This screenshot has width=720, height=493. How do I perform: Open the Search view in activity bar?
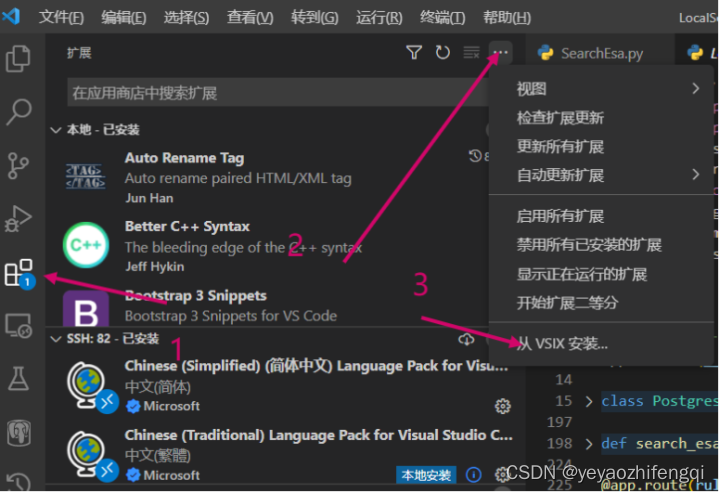tap(18, 112)
